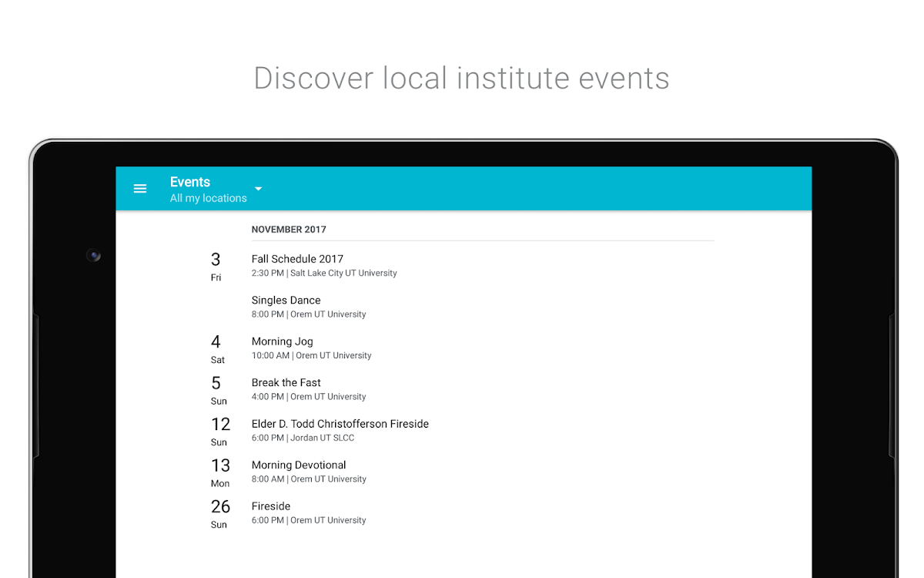Open Elder D. Todd Christofferson Fireside
Image resolution: width=924 pixels, height=578 pixels.
340,424
